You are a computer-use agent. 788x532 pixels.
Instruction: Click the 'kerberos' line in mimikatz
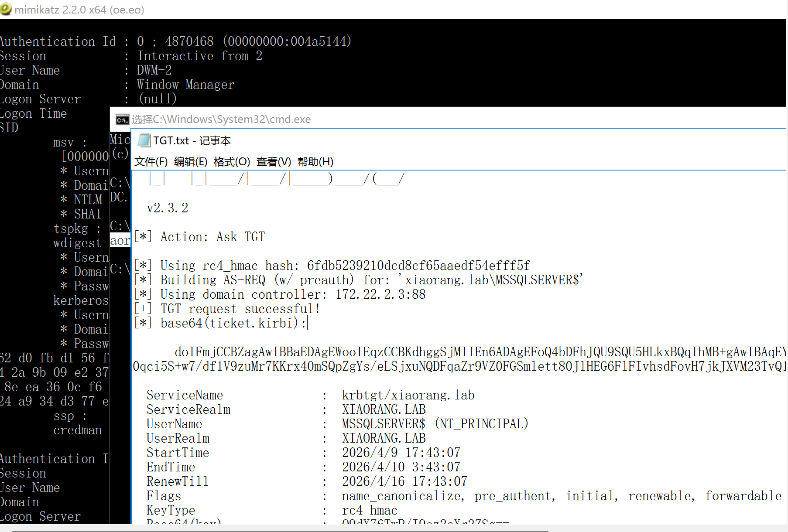(81, 300)
